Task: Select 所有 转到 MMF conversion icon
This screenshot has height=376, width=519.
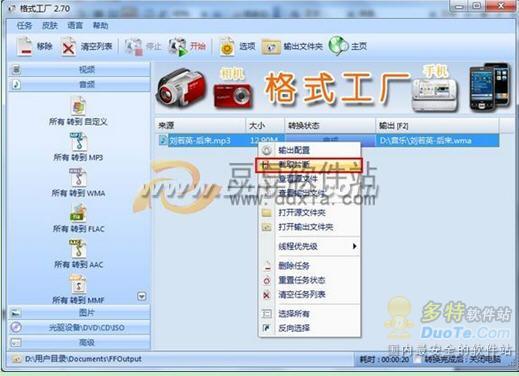Action: coord(79,284)
